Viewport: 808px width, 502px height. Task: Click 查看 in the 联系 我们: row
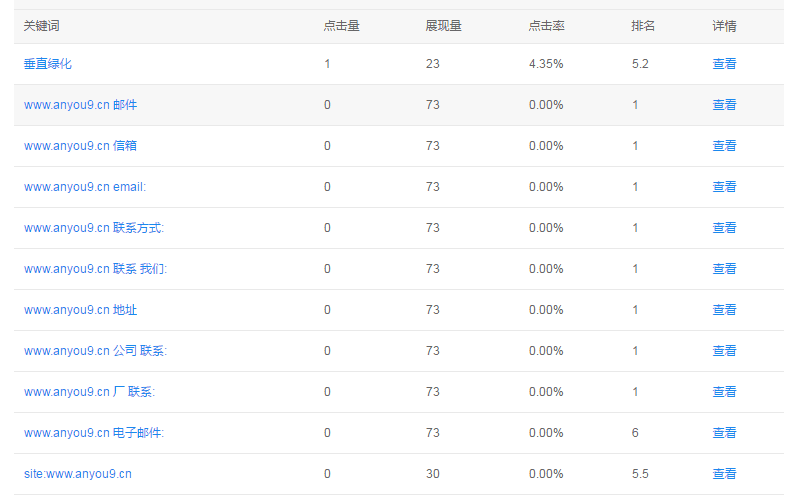(x=724, y=269)
